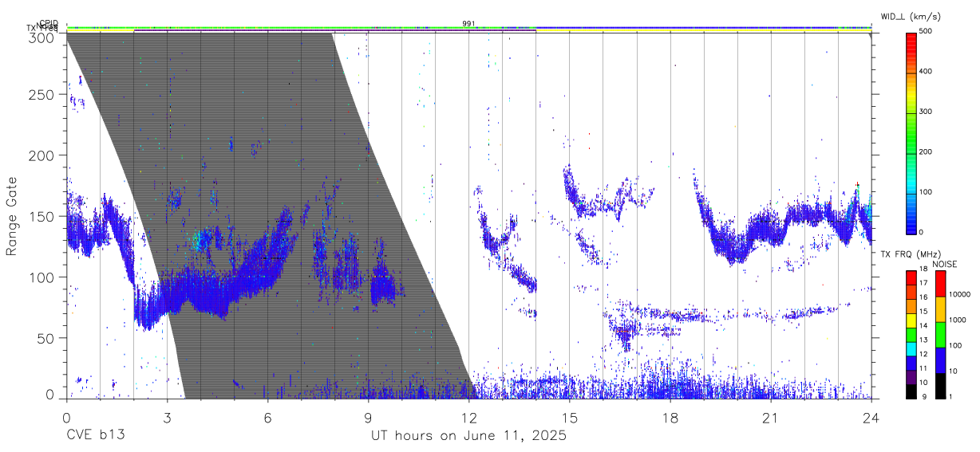Click the y-axis tick label 200
Screen dimensions: 980x452
pos(41,155)
